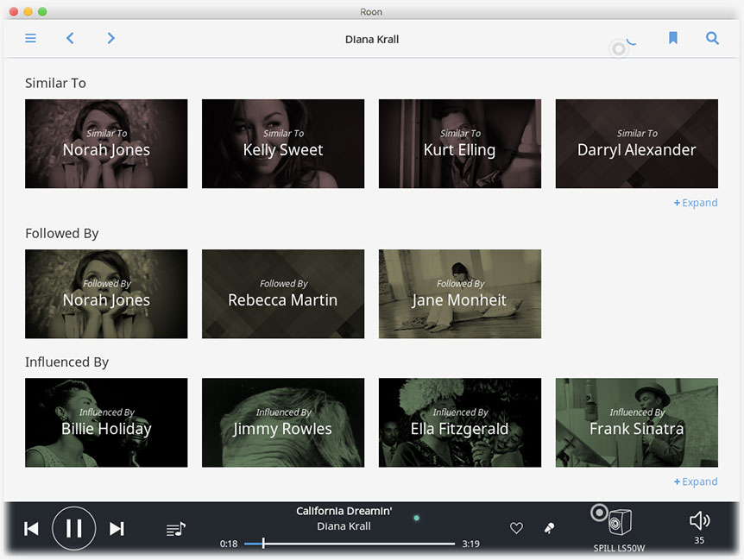The height and width of the screenshot is (560, 744).
Task: Open the Frank Sinatra artist card
Action: click(x=637, y=423)
